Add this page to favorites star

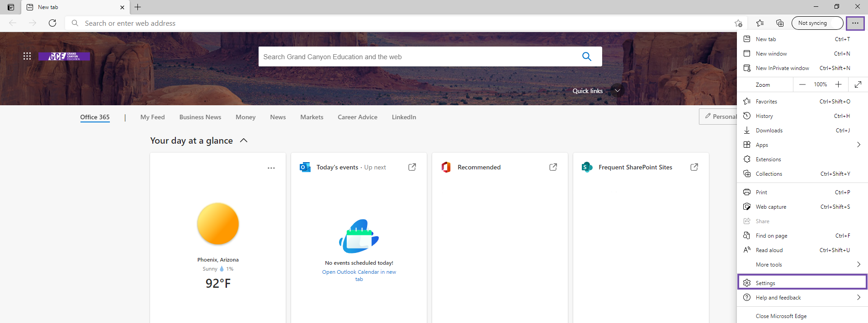click(738, 23)
